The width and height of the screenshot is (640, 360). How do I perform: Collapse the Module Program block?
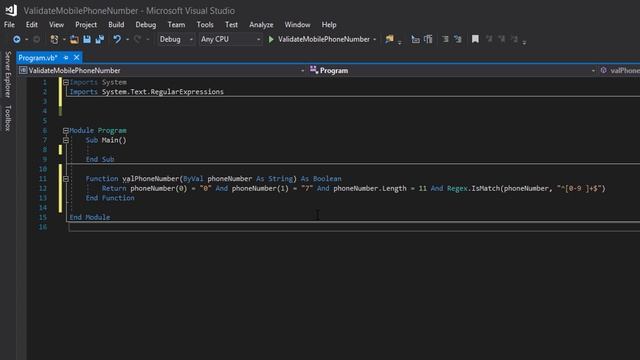point(66,131)
